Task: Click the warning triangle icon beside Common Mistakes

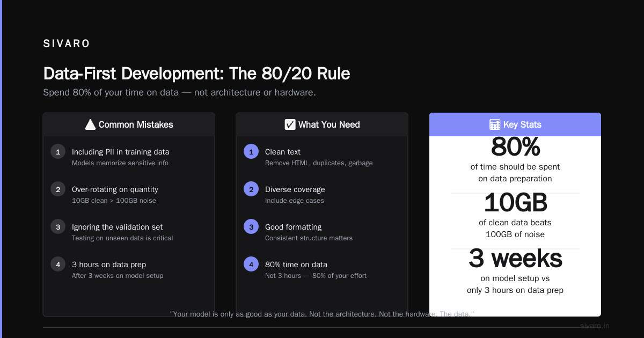Action: pyautogui.click(x=90, y=124)
